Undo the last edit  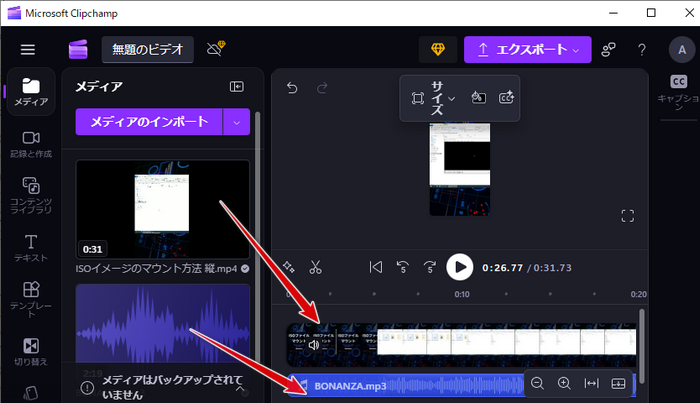click(x=292, y=88)
